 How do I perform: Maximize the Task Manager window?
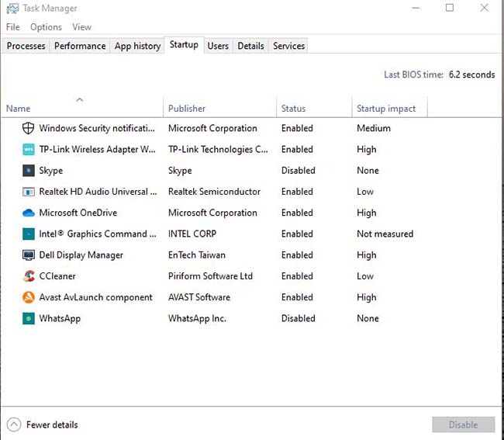pos(450,8)
